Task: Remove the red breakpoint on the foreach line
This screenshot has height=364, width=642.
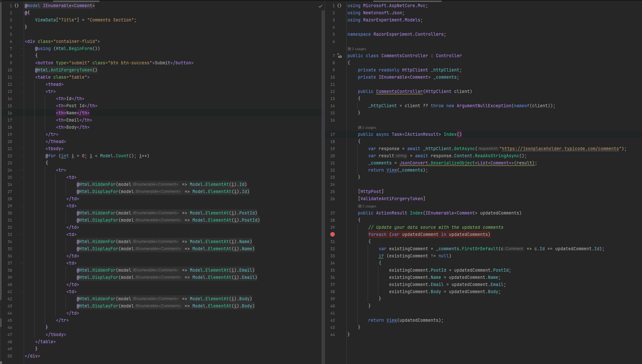Action: pos(333,234)
